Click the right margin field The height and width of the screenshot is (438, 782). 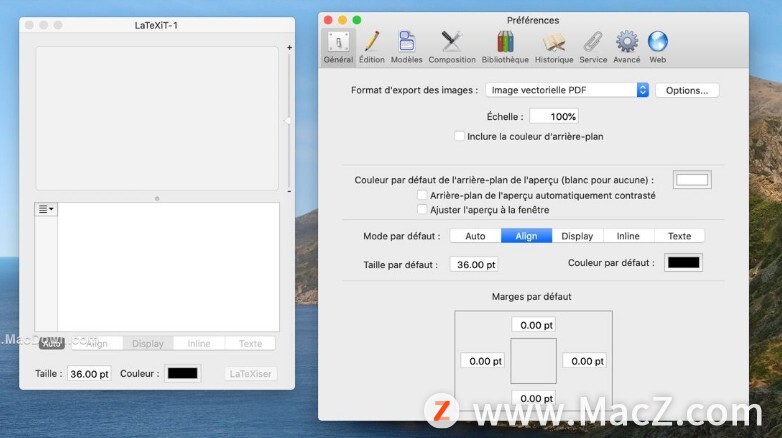585,361
